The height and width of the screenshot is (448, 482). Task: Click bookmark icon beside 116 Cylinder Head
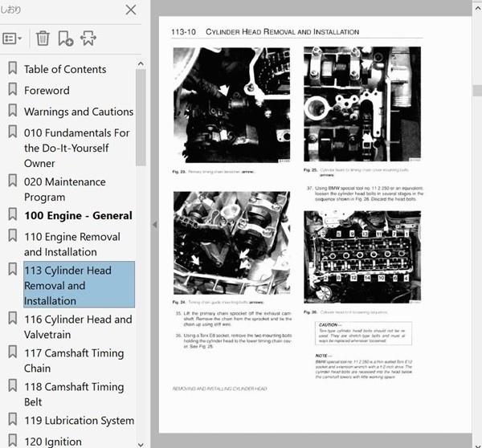point(12,318)
